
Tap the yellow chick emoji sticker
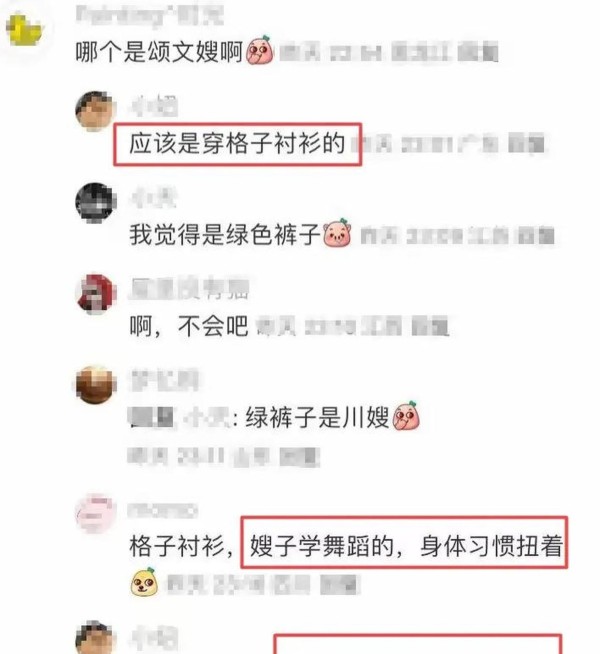144,581
